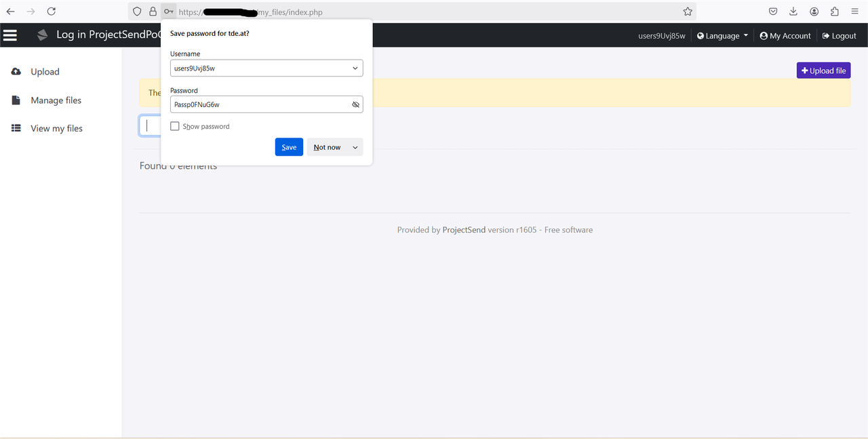
Task: Click the ProjectSend logo icon
Action: pos(43,35)
